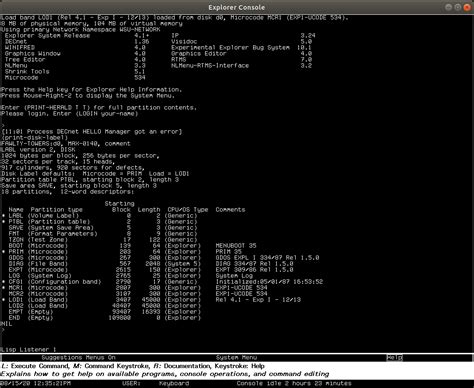Image resolution: width=474 pixels, height=388 pixels.
Task: Click the MCR1 (Microcode) partition name
Action: tap(16, 288)
